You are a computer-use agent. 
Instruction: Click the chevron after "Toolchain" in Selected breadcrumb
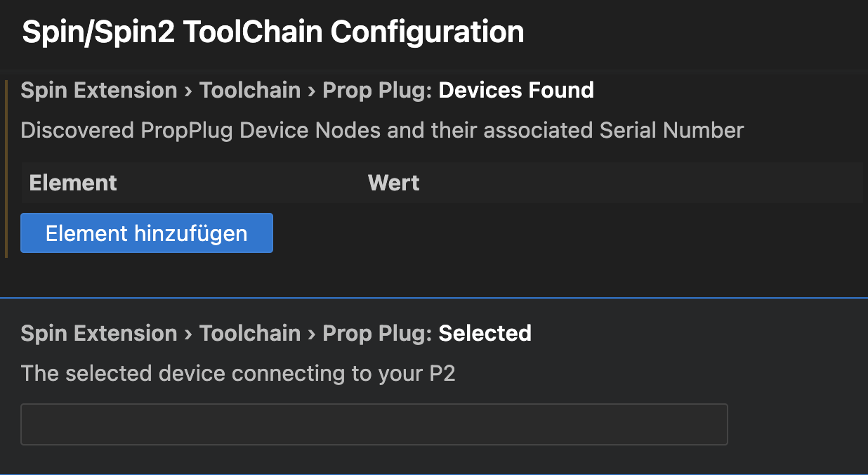tap(311, 334)
